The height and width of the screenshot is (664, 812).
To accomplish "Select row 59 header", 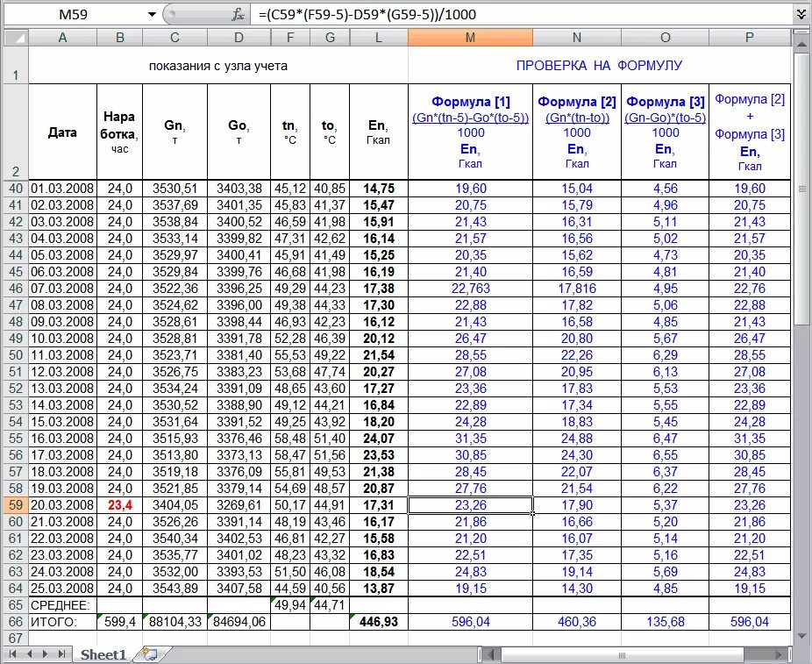I will click(x=16, y=505).
